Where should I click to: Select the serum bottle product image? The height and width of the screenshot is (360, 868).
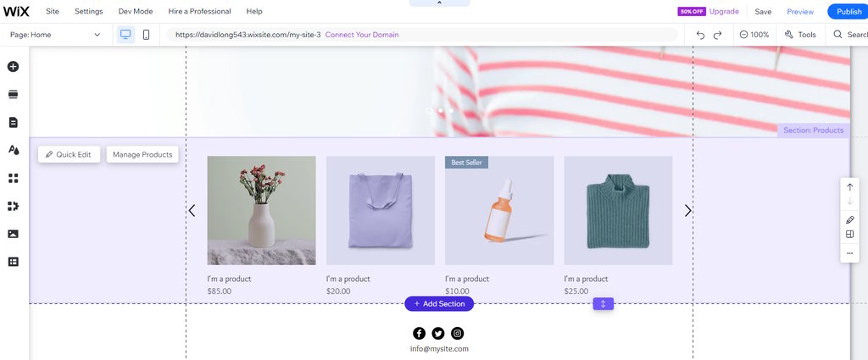(499, 210)
